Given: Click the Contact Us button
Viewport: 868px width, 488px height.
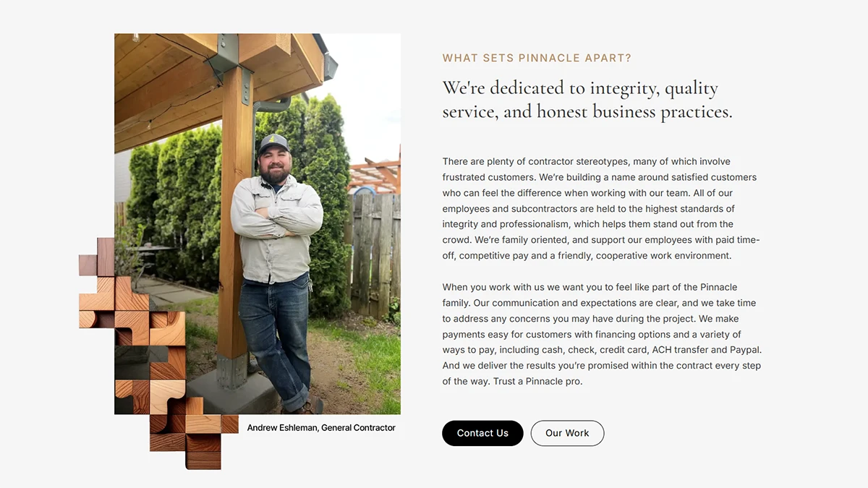Looking at the screenshot, I should pyautogui.click(x=482, y=433).
